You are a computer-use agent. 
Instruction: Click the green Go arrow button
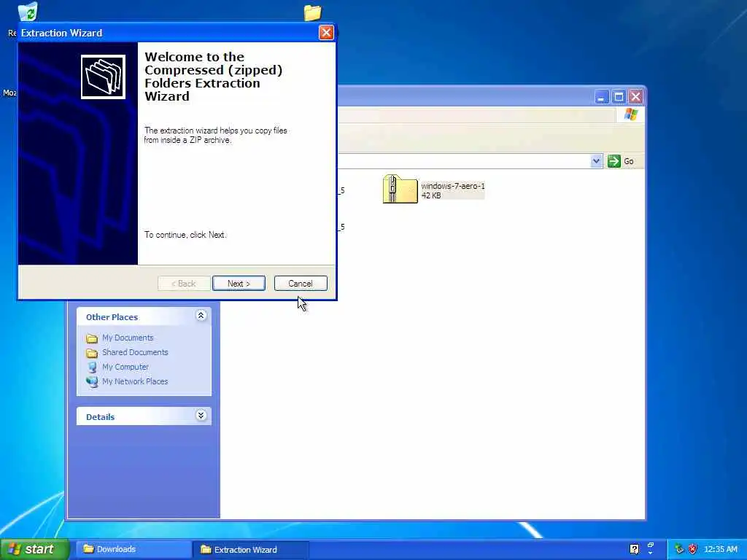tap(614, 161)
